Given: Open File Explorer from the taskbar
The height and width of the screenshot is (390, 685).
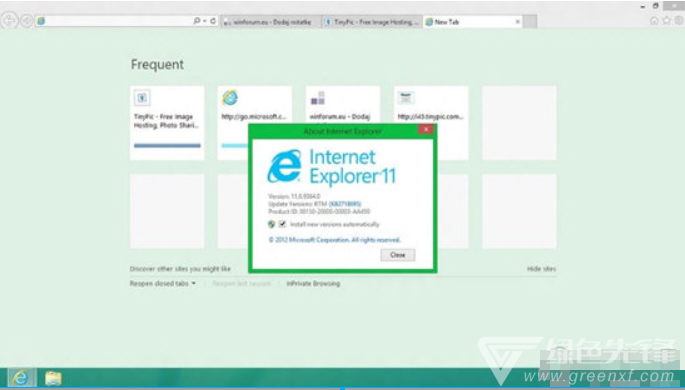Looking at the screenshot, I should [x=53, y=378].
